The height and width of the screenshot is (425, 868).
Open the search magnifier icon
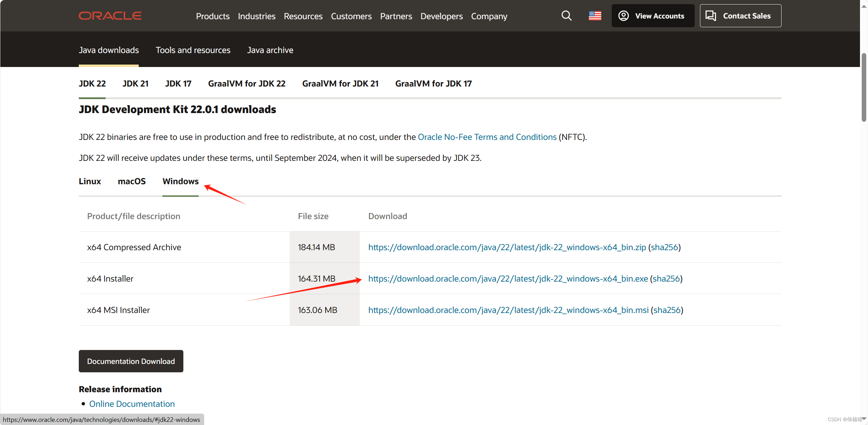point(566,16)
